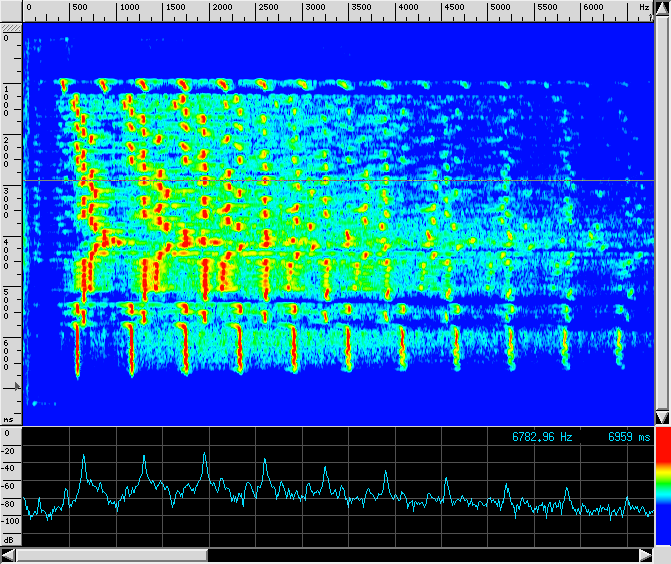Screen dimensions: 671x564
Task: Click the position arrow marker on the time ruler
Action: click(16, 385)
